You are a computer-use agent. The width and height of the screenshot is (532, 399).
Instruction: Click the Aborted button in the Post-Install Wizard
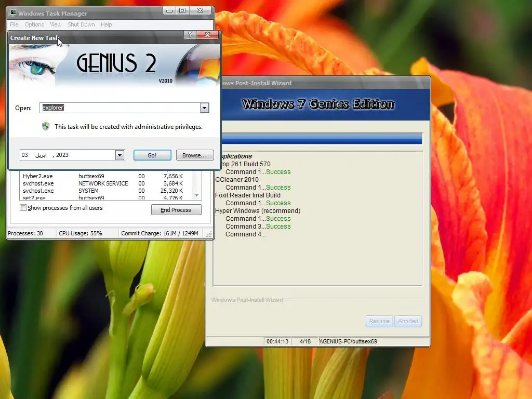coord(408,321)
